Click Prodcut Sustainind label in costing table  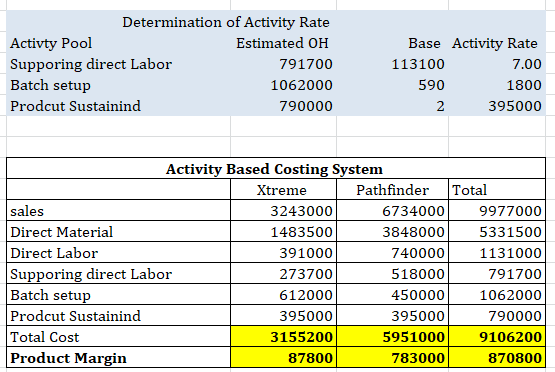[75, 316]
